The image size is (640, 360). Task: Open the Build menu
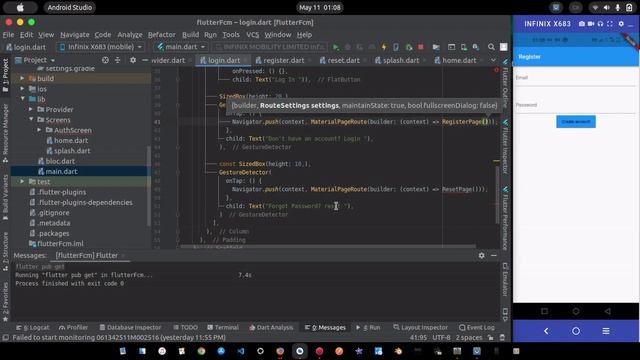coord(191,35)
